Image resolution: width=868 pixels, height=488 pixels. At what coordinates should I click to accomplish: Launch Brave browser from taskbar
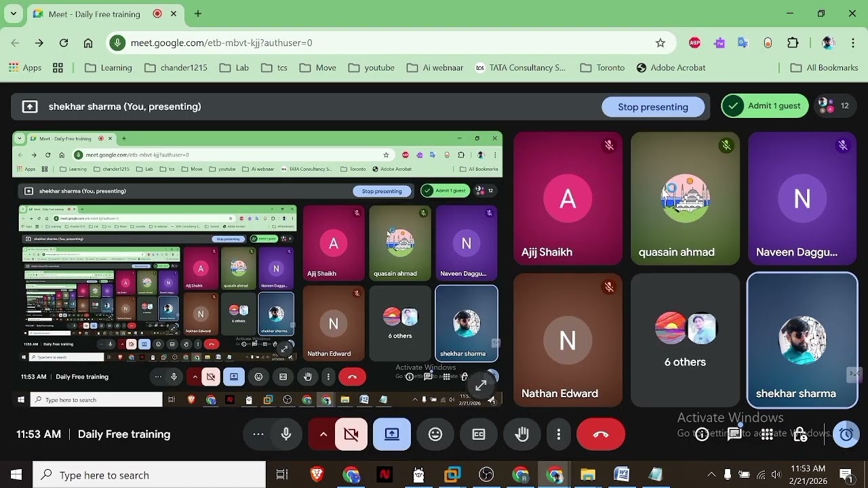317,475
